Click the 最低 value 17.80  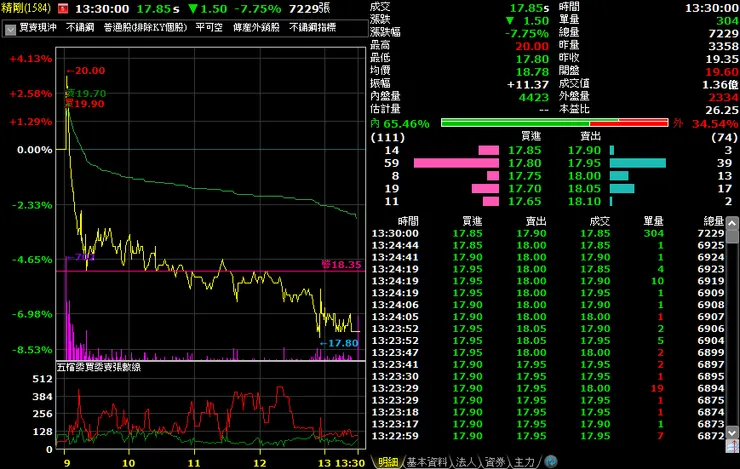coord(532,59)
